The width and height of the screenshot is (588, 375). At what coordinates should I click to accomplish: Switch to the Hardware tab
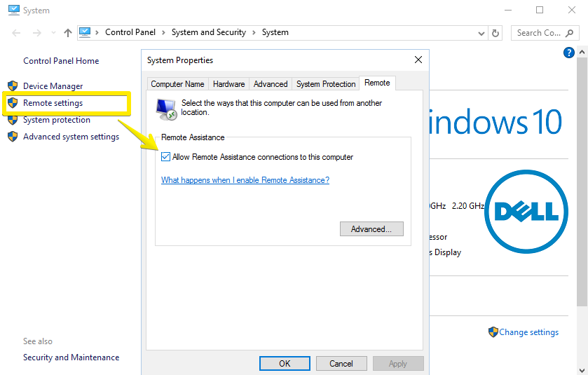228,84
